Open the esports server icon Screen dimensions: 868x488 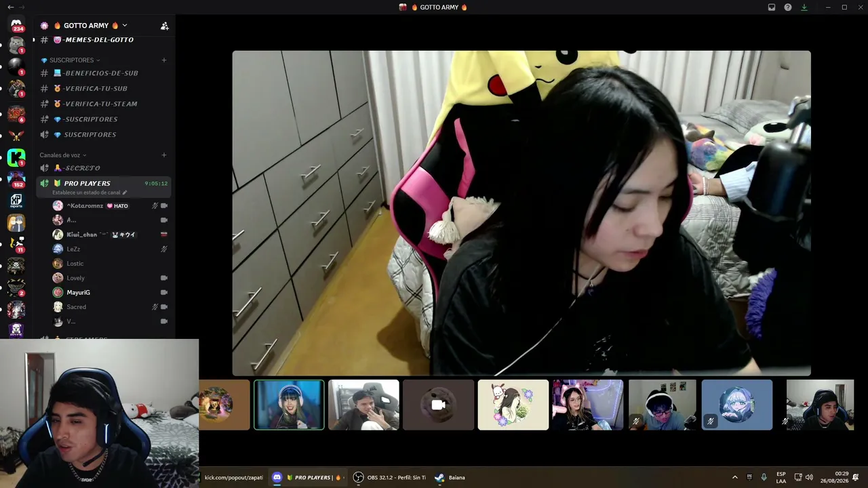point(16,201)
